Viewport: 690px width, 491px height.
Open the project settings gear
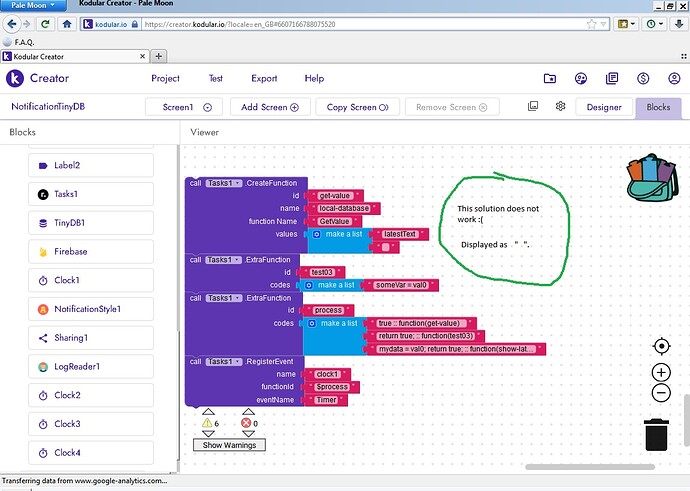[560, 106]
